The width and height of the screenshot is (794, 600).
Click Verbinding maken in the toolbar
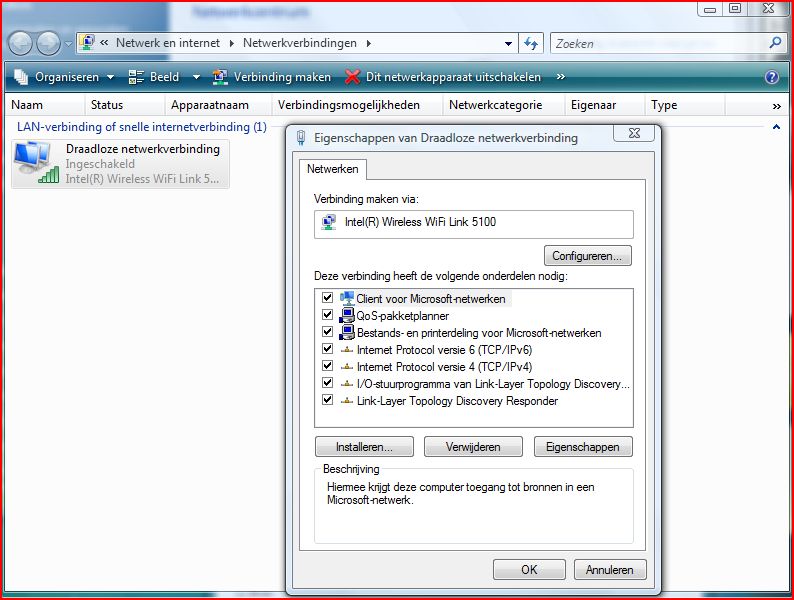click(271, 77)
